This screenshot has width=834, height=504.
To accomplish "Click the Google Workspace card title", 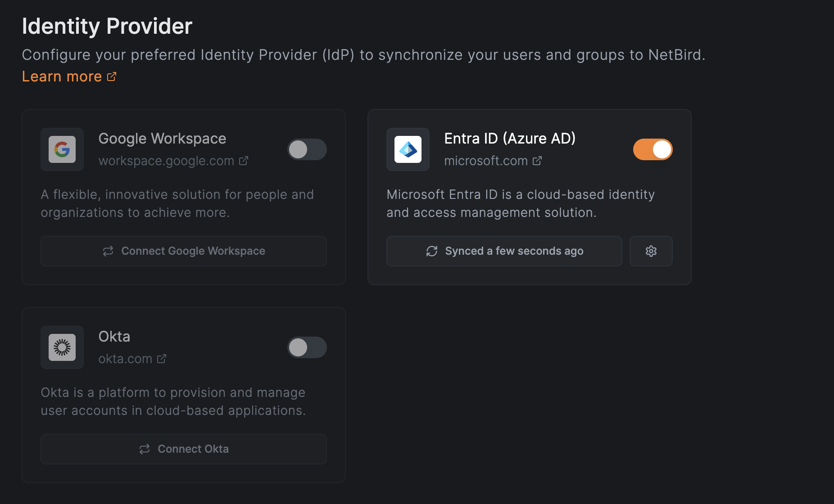I will click(163, 139).
